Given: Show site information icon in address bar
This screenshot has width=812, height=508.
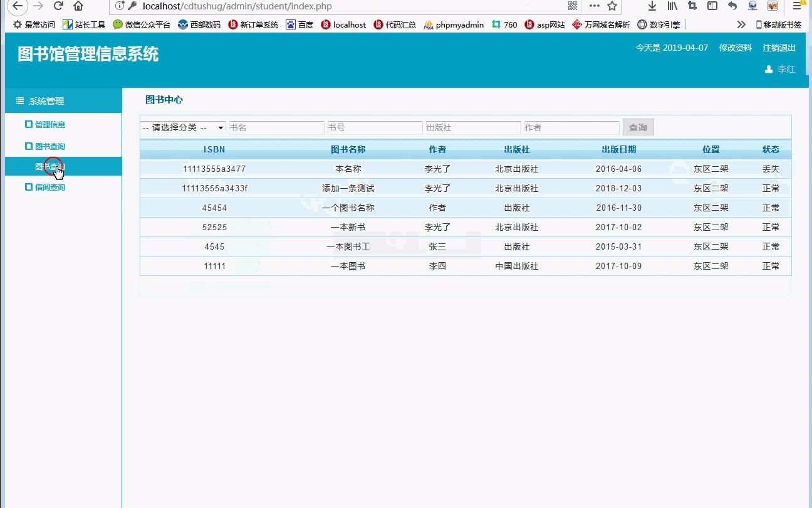Looking at the screenshot, I should pyautogui.click(x=119, y=6).
